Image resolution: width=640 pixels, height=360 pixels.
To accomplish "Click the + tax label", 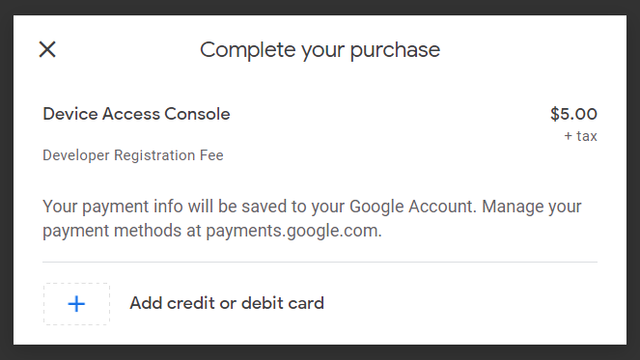I will (x=580, y=136).
